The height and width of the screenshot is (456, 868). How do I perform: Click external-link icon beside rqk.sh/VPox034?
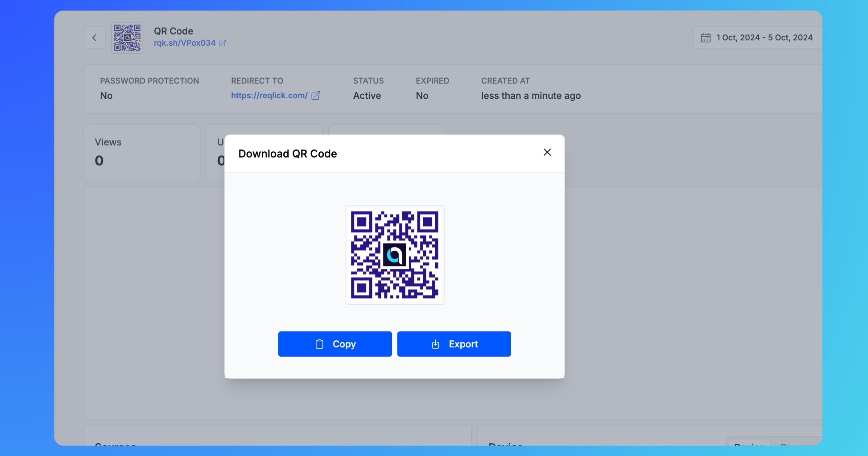pyautogui.click(x=223, y=43)
